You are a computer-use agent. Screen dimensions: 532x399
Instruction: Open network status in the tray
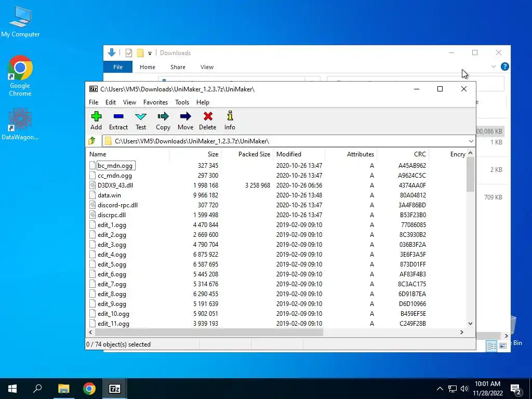coord(453,389)
